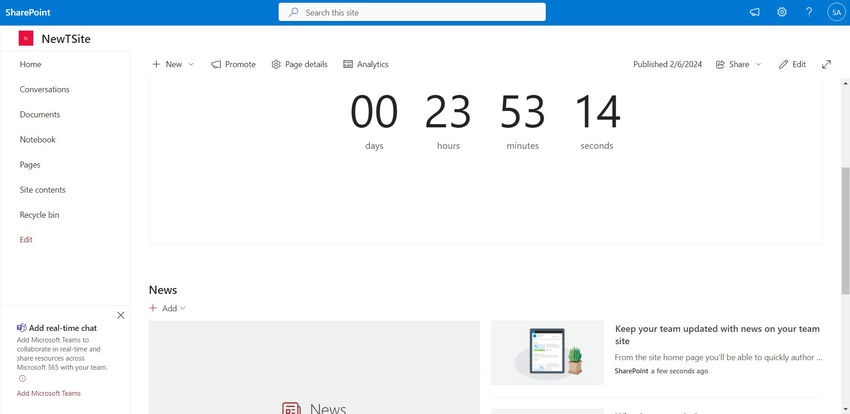Click the Promote button label
Screen dimensions: 850x414
pos(240,64)
